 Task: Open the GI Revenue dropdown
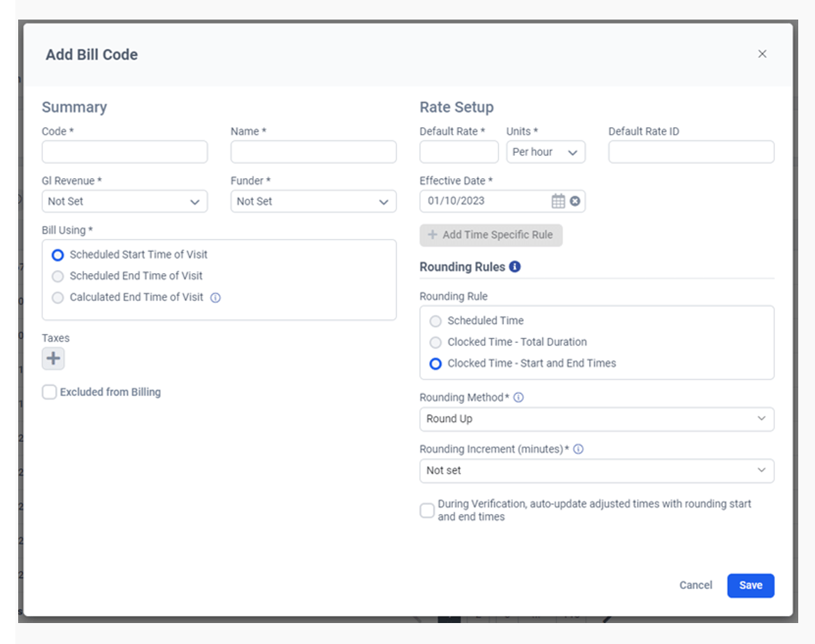tap(124, 201)
